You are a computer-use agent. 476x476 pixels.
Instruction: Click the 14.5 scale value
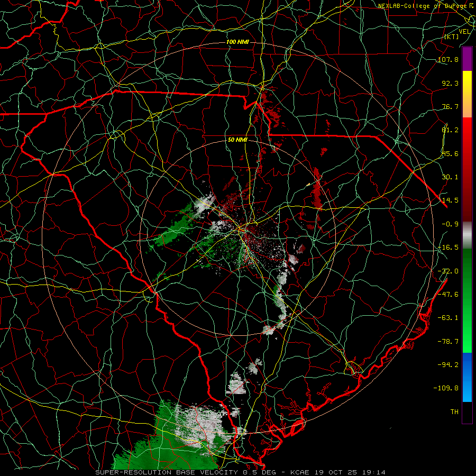[450, 200]
